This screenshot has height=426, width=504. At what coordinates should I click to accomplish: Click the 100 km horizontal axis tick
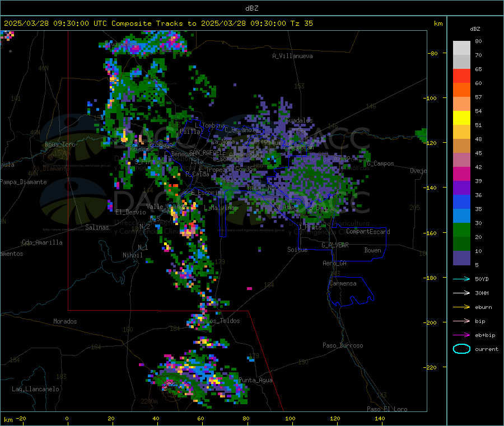click(x=290, y=418)
